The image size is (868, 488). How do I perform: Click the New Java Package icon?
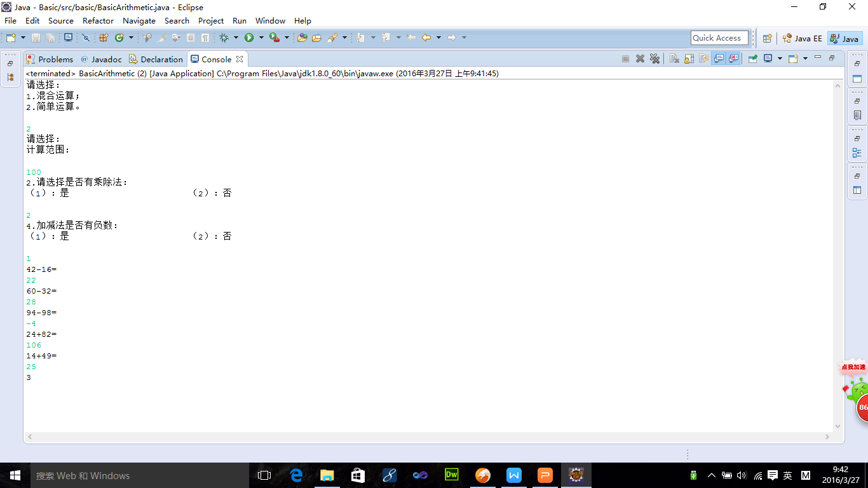tap(104, 37)
